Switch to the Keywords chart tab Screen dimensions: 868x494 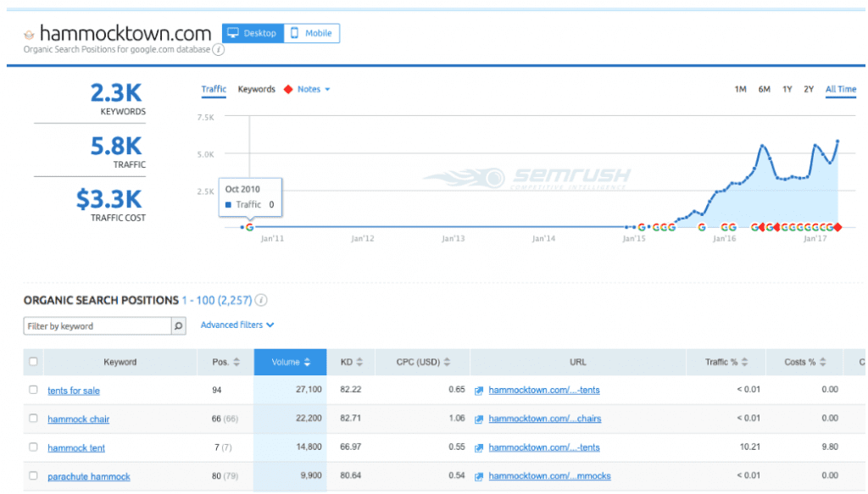click(256, 89)
